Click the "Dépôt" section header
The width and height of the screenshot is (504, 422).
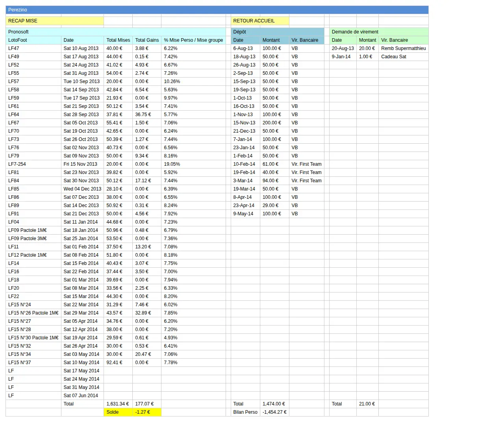click(x=278, y=32)
